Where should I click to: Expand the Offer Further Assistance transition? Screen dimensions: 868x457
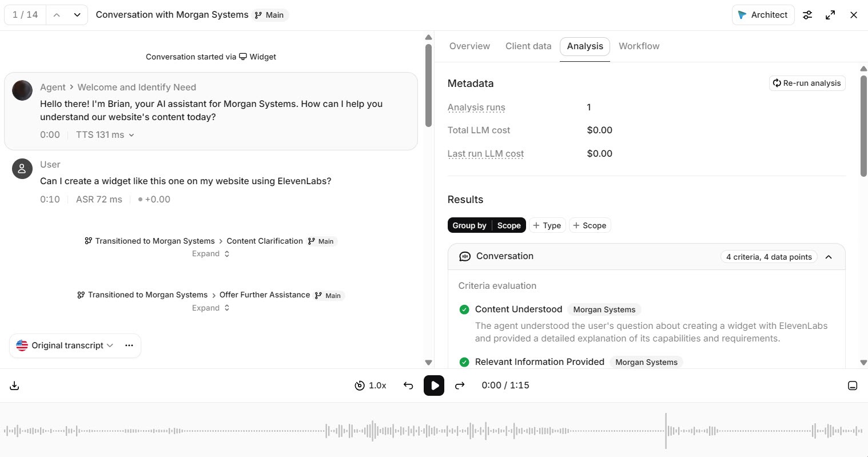coord(210,308)
